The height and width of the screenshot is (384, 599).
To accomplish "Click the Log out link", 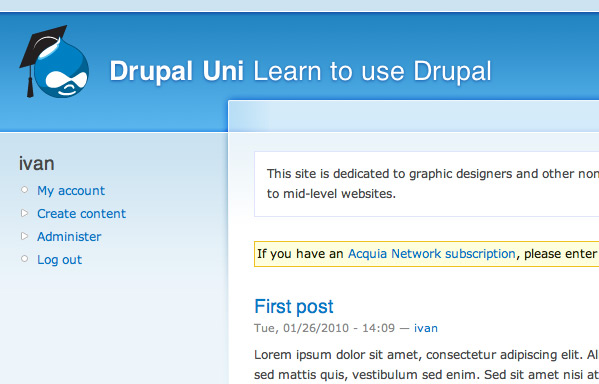I will click(59, 259).
